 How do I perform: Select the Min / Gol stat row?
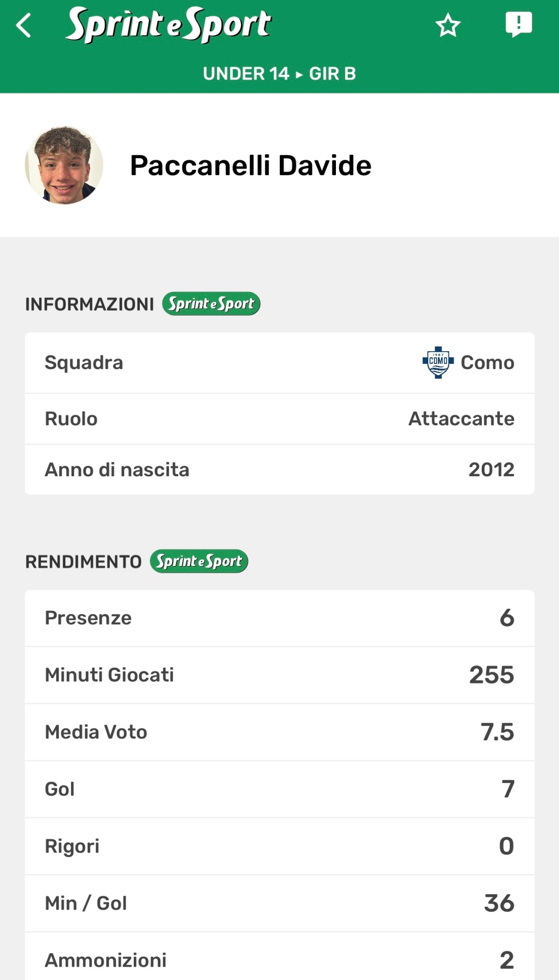click(x=279, y=903)
